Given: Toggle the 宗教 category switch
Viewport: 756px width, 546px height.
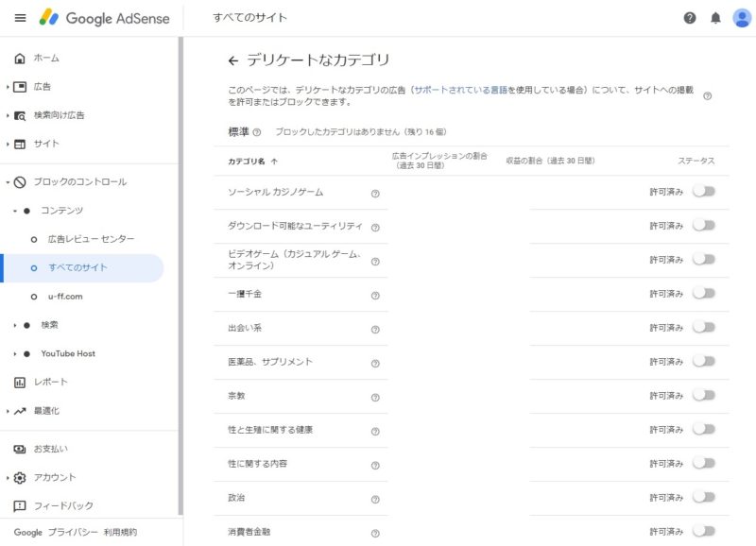Looking at the screenshot, I should [x=703, y=395].
